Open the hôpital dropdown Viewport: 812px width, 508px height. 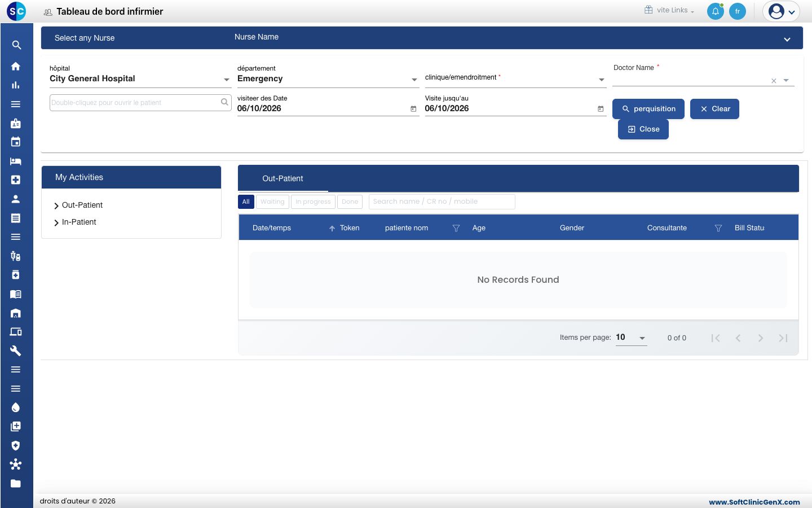pyautogui.click(x=140, y=79)
